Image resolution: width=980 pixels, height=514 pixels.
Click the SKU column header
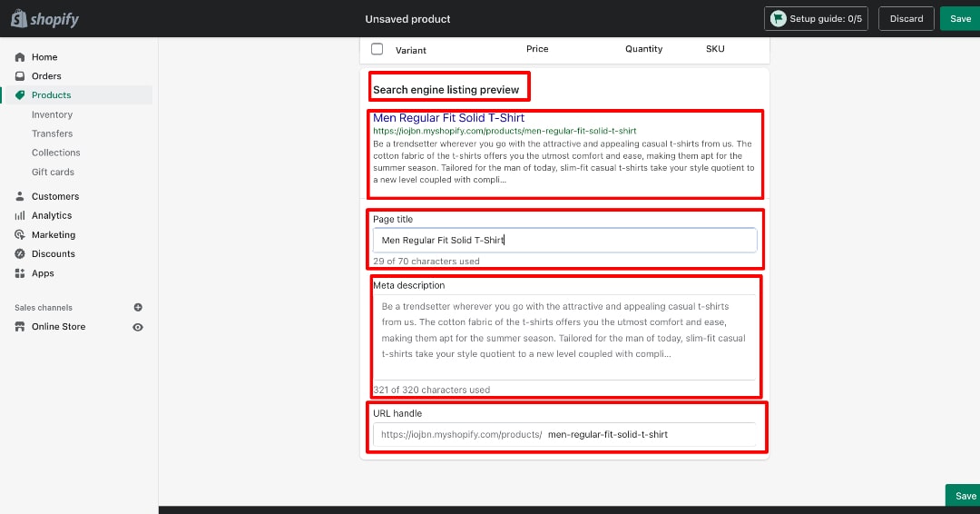point(715,49)
